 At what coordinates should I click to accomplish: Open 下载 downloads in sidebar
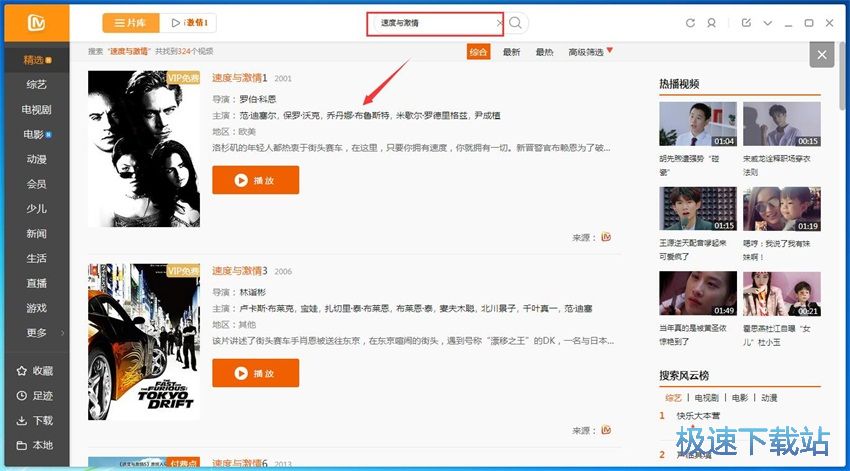point(35,421)
